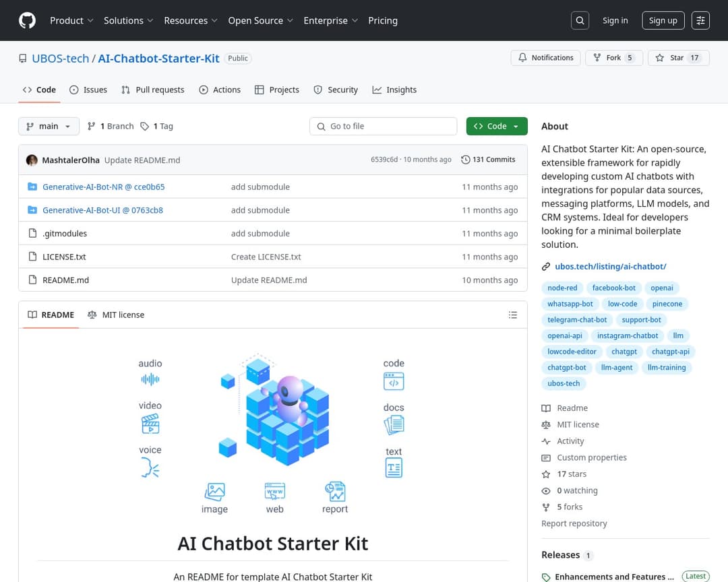Focus the Go to file search field

click(x=384, y=126)
